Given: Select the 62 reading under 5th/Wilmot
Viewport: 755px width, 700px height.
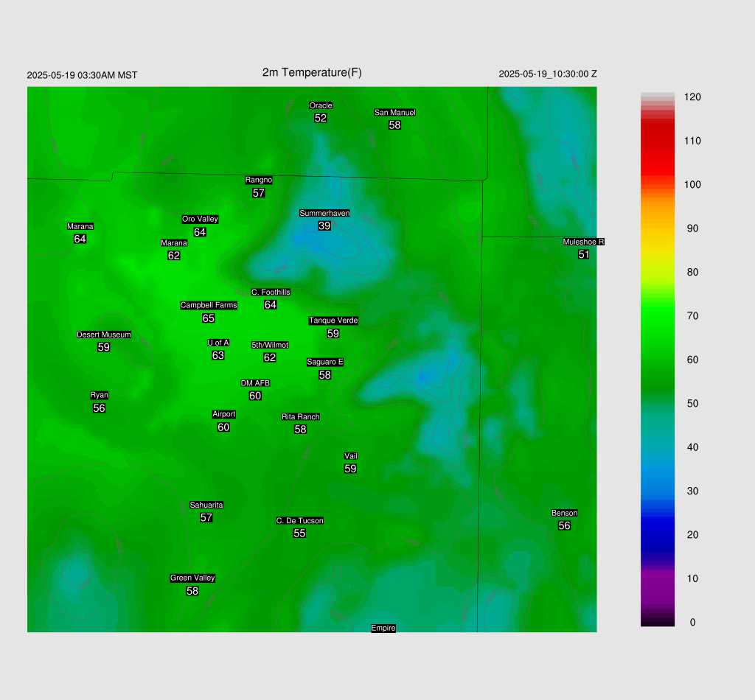Looking at the screenshot, I should (x=270, y=357).
